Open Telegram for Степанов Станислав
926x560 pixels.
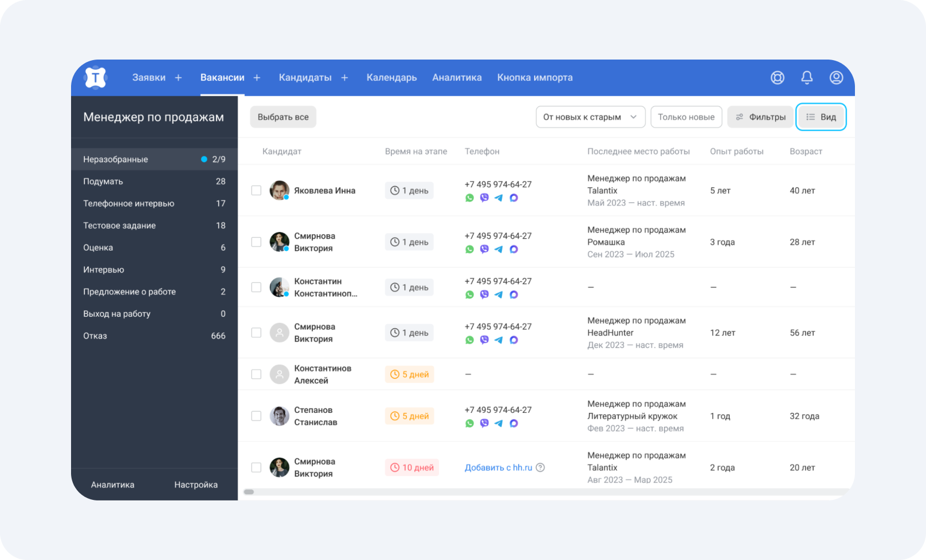(x=499, y=423)
